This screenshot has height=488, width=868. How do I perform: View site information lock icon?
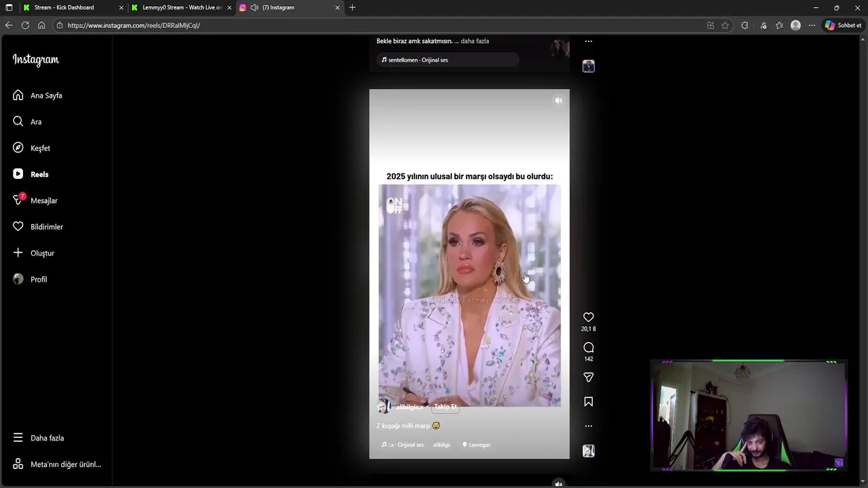click(x=60, y=25)
